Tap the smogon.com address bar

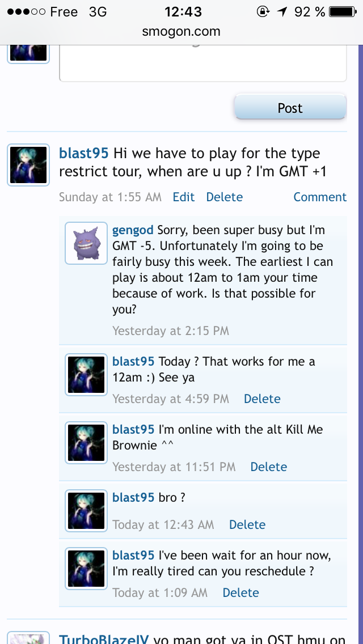click(x=181, y=32)
